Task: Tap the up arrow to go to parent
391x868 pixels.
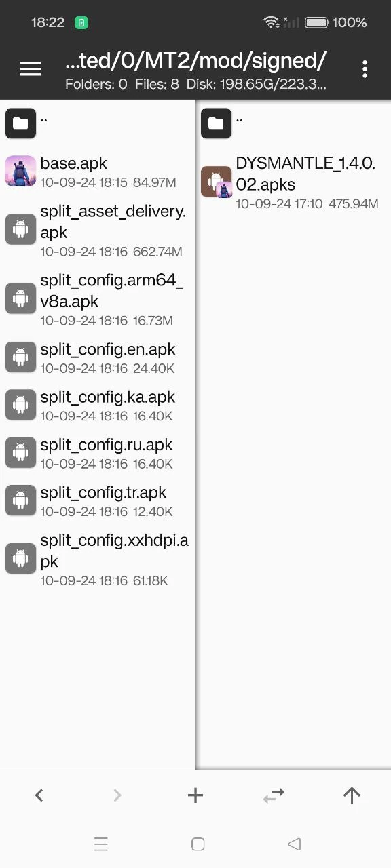Action: tap(352, 795)
